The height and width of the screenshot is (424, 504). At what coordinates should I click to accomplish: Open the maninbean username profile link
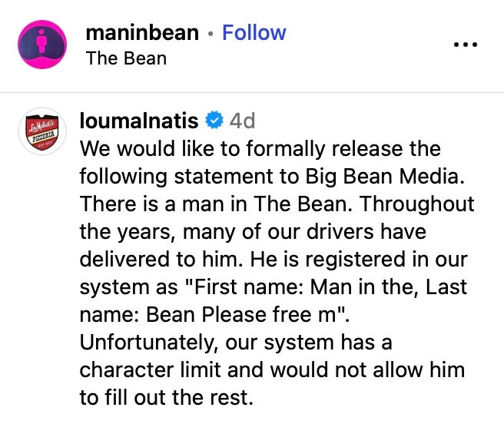pyautogui.click(x=142, y=32)
